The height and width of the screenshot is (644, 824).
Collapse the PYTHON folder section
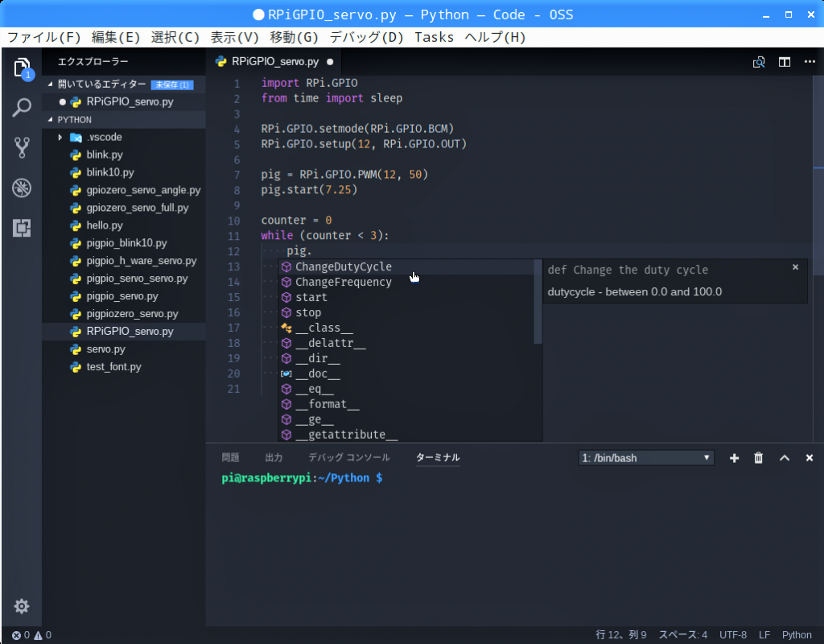click(51, 120)
